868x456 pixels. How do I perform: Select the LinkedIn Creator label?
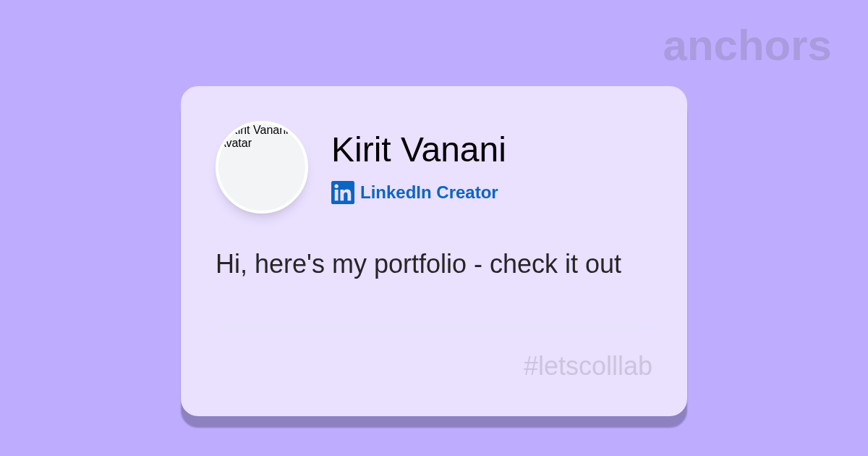pos(428,193)
